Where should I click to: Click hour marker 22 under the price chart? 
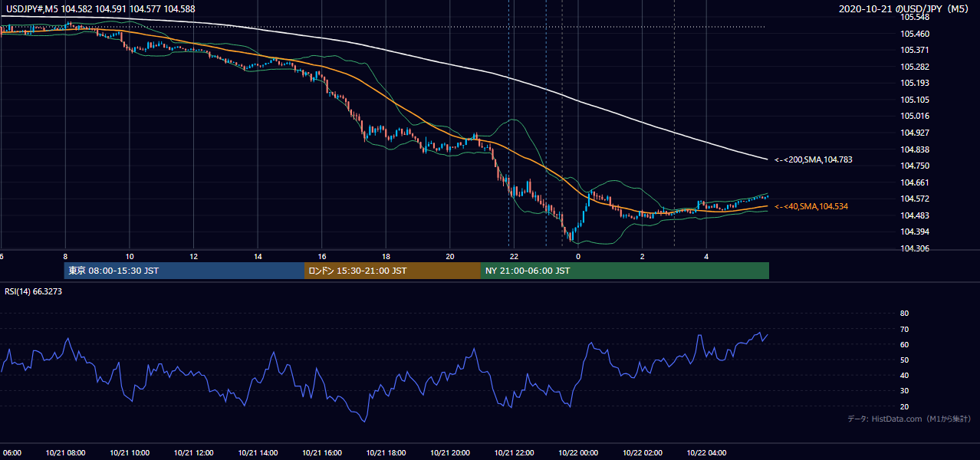[x=514, y=256]
